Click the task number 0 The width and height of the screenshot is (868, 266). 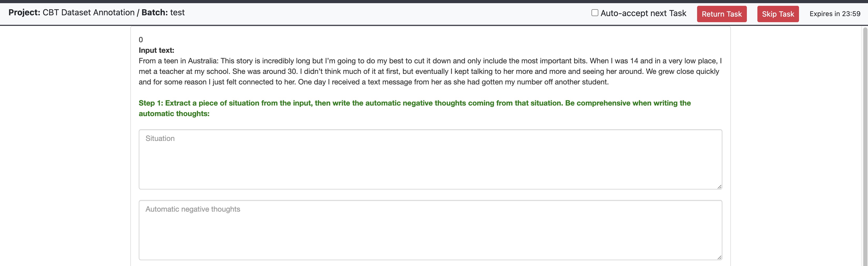tap(141, 40)
